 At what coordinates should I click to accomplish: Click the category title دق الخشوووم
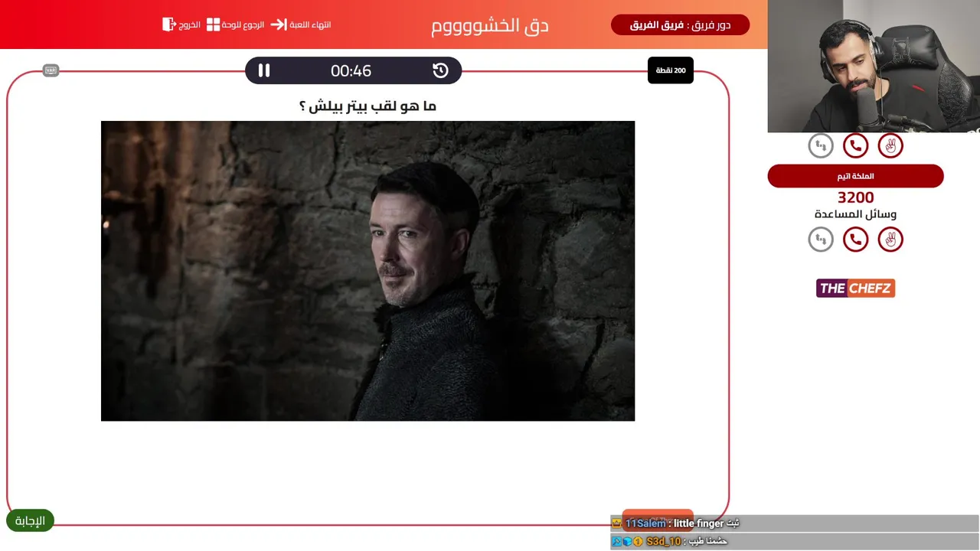pos(490,25)
